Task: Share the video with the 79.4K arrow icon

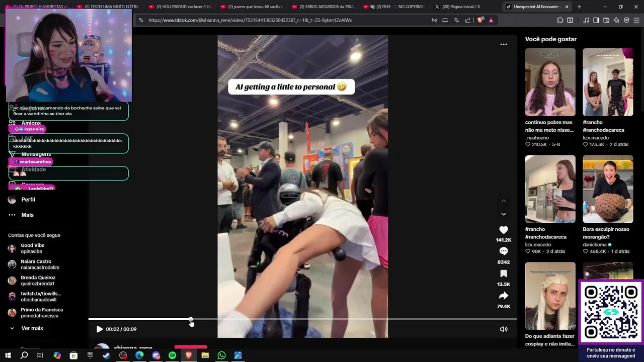Action: point(504,296)
